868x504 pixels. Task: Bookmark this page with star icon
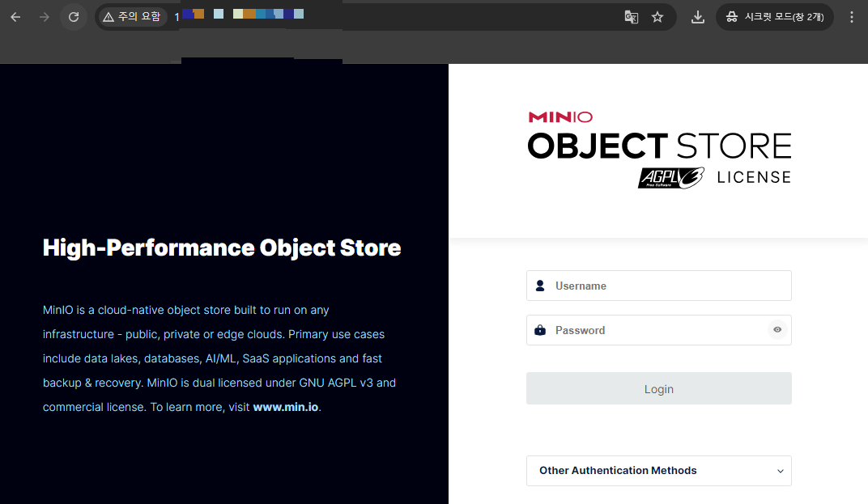click(x=657, y=17)
